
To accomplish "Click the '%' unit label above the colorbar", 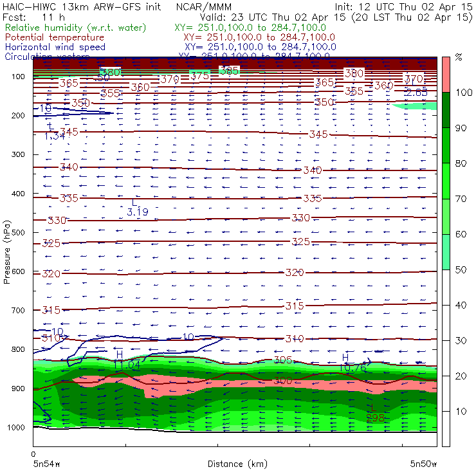I will [x=459, y=57].
